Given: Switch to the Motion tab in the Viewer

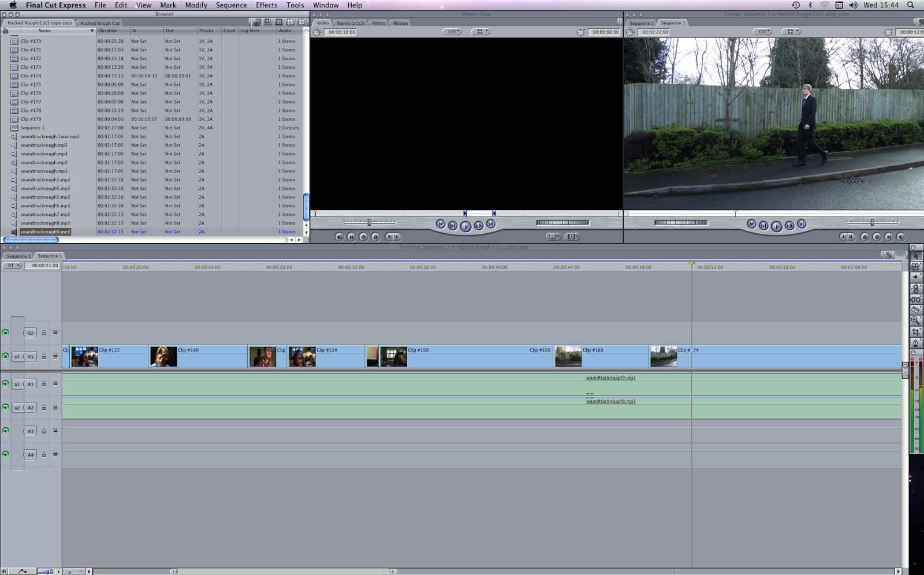Looking at the screenshot, I should coord(400,23).
